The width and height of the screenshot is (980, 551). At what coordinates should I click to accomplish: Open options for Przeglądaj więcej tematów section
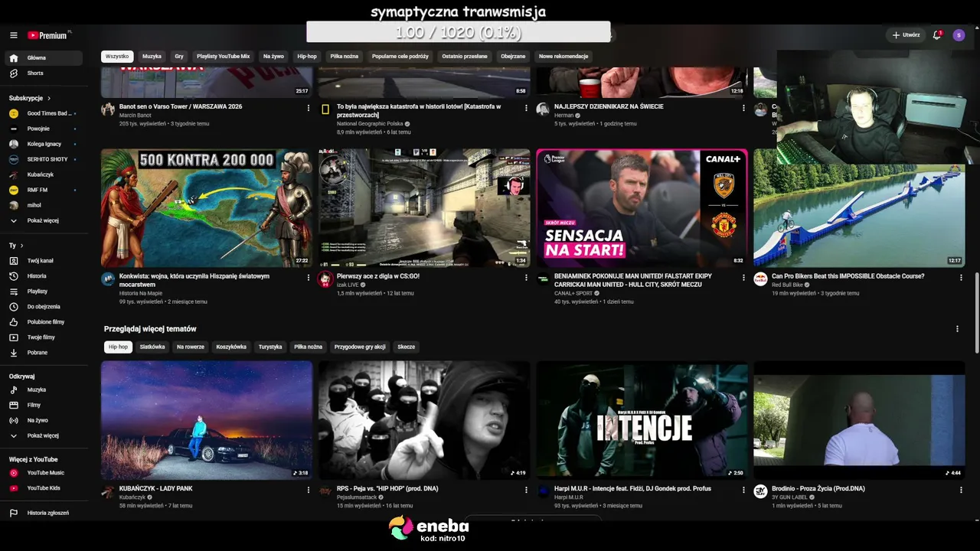click(957, 329)
